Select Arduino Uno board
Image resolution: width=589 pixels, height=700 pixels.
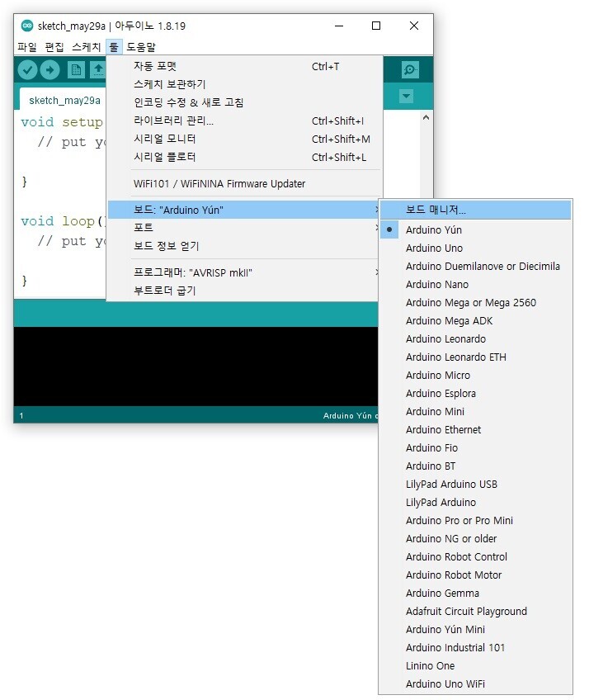476,248
